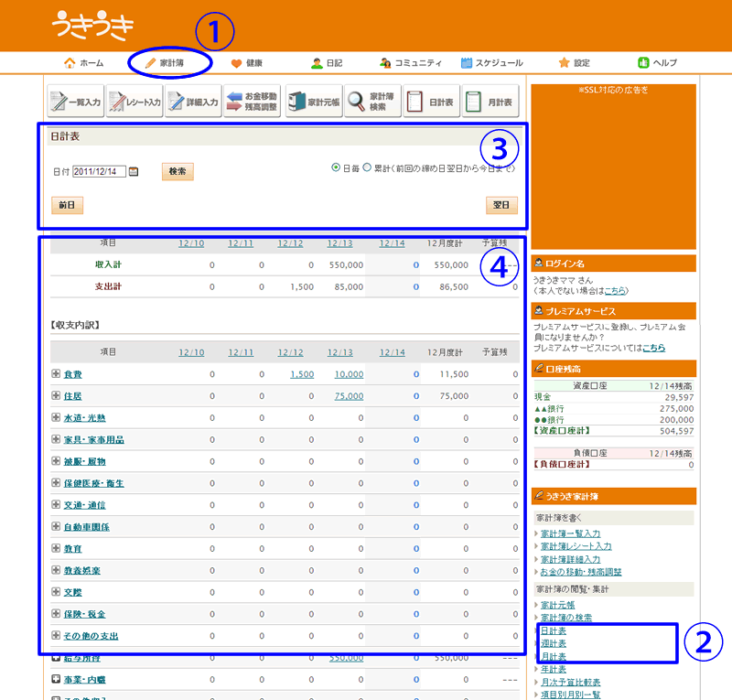This screenshot has width=732, height=700.
Task: Expand the 教育 row
Action: tap(56, 548)
